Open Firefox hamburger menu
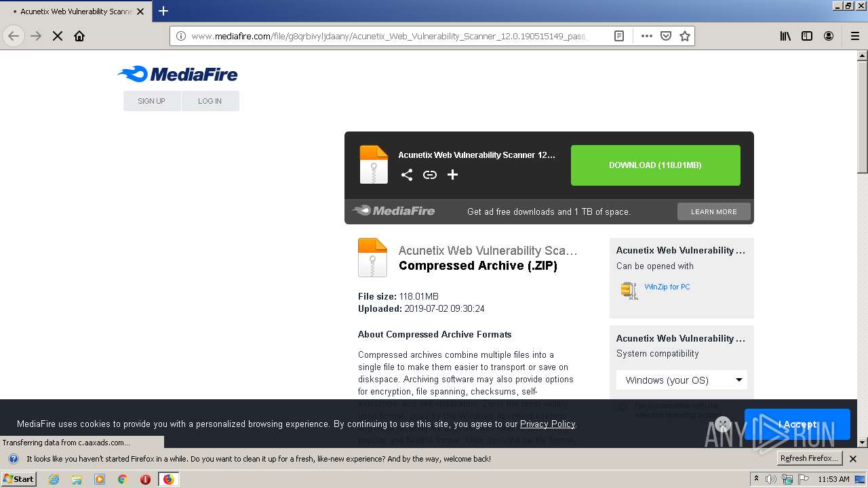Viewport: 868px width, 488px height. click(x=855, y=36)
